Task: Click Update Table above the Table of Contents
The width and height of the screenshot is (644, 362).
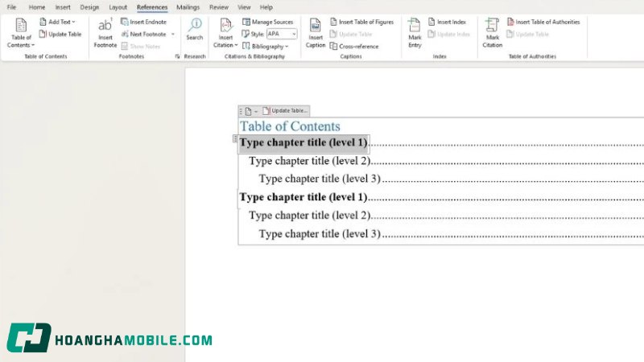Action: pos(285,111)
